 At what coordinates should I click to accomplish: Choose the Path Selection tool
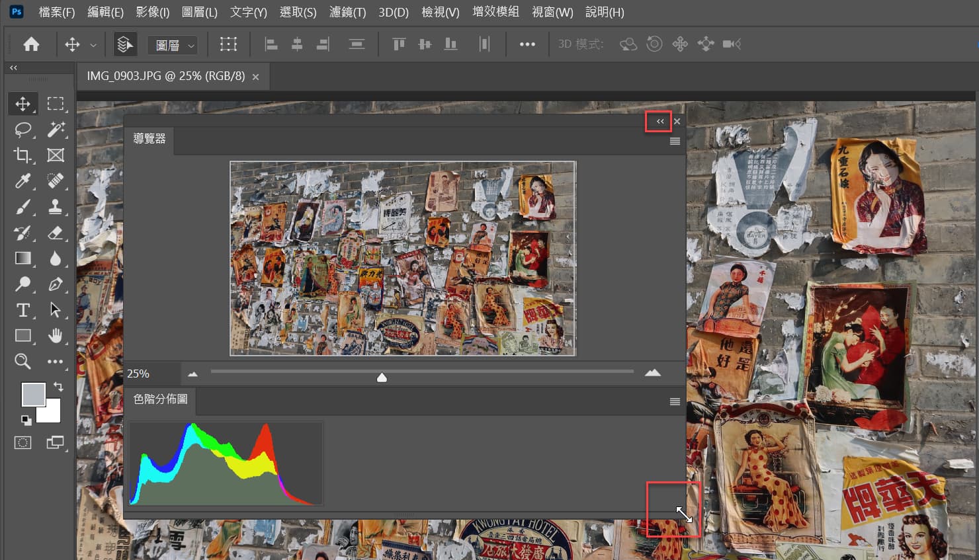click(56, 309)
